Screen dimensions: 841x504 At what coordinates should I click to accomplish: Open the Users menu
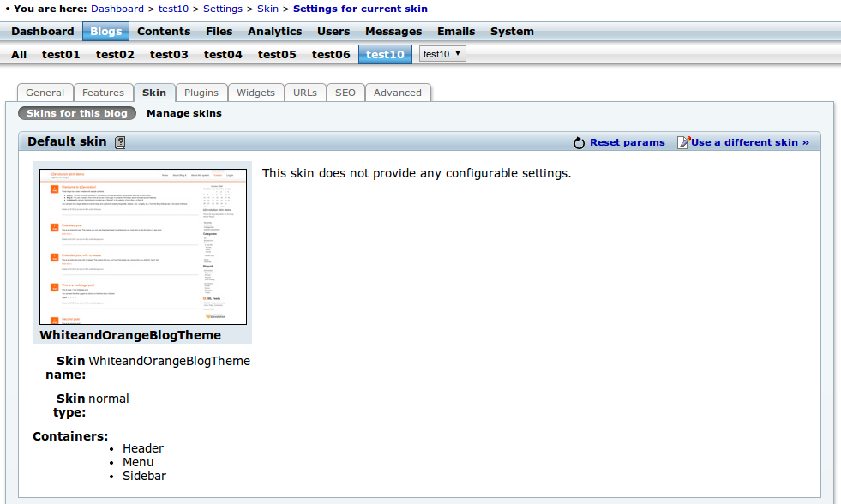tap(333, 32)
